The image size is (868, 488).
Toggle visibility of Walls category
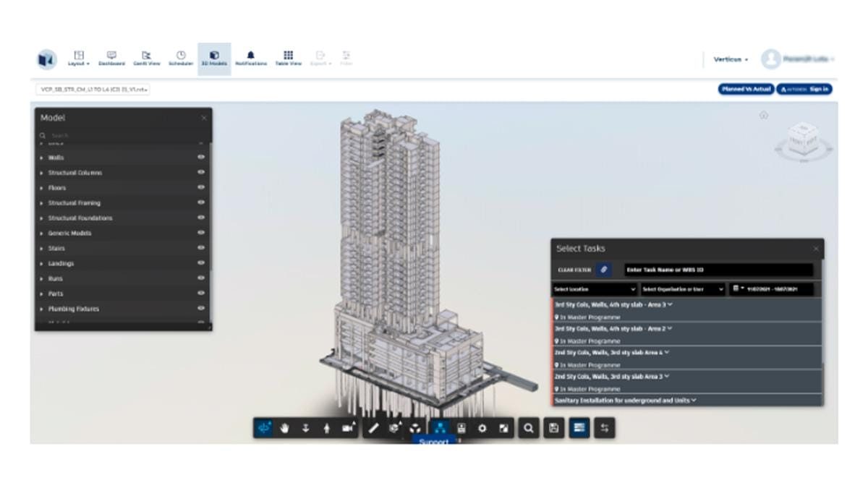201,158
